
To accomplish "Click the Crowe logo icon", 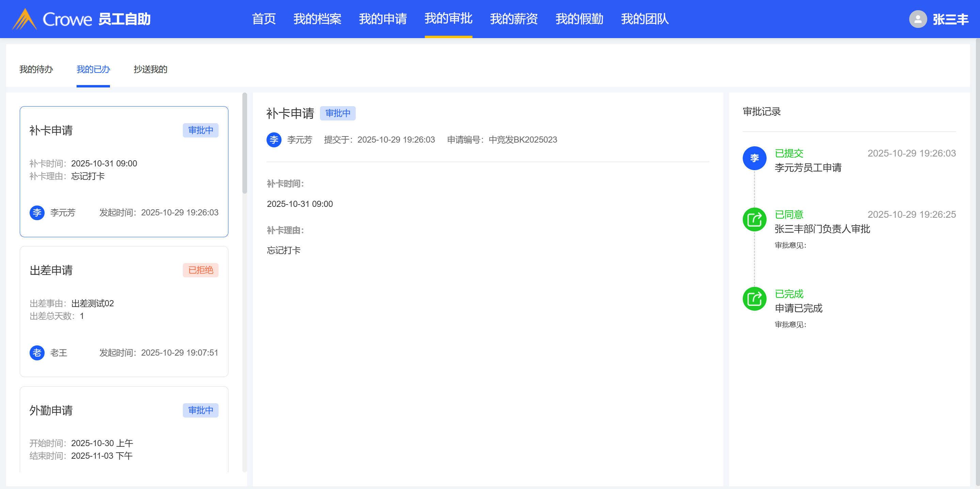I will click(25, 19).
